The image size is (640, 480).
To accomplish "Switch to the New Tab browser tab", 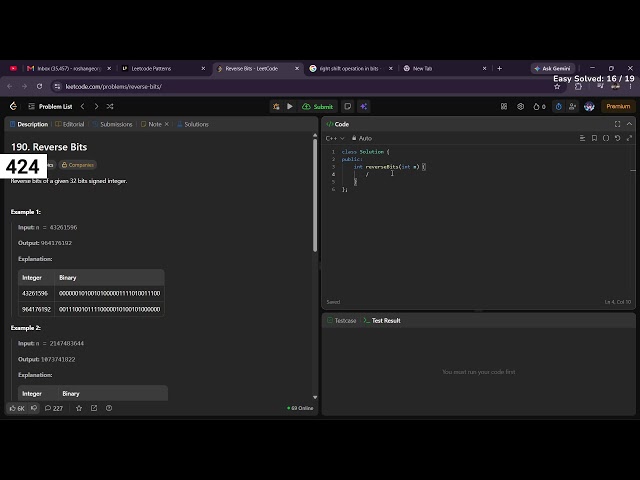I will click(x=445, y=69).
